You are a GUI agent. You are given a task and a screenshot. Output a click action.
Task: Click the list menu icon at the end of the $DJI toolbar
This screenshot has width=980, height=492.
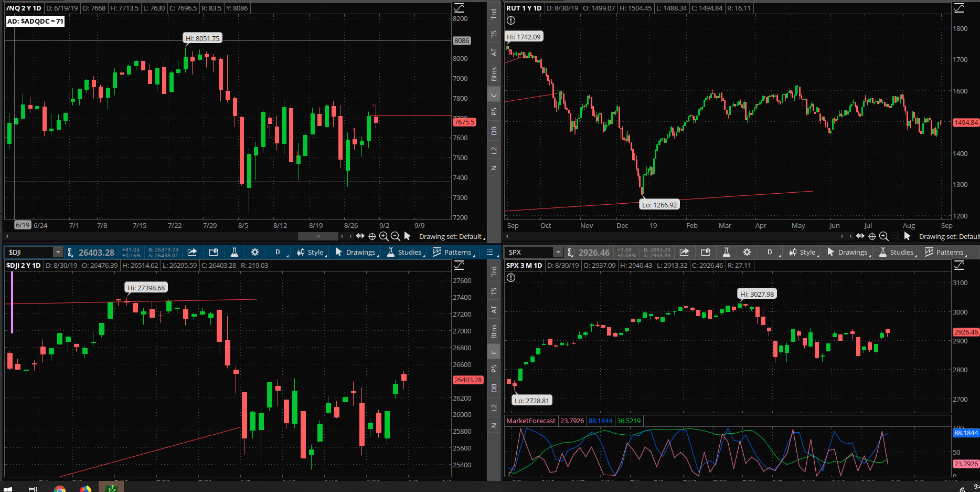(x=490, y=252)
